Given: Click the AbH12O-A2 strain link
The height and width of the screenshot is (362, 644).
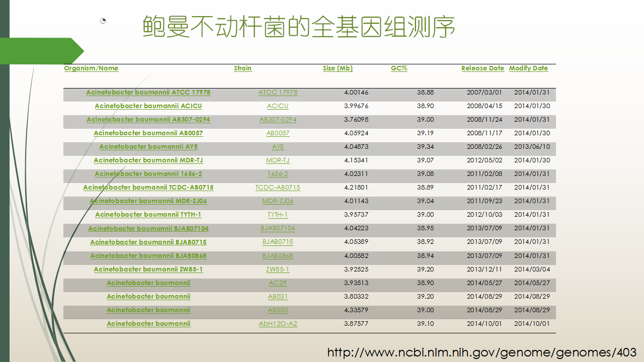Looking at the screenshot, I should click(x=278, y=324).
